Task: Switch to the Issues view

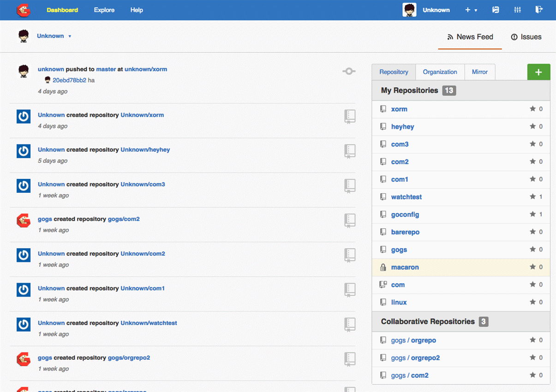Action: click(x=526, y=37)
